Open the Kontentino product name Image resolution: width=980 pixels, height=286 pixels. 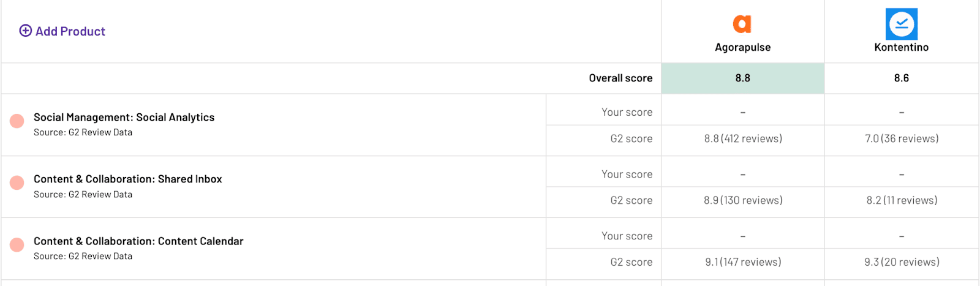[901, 47]
